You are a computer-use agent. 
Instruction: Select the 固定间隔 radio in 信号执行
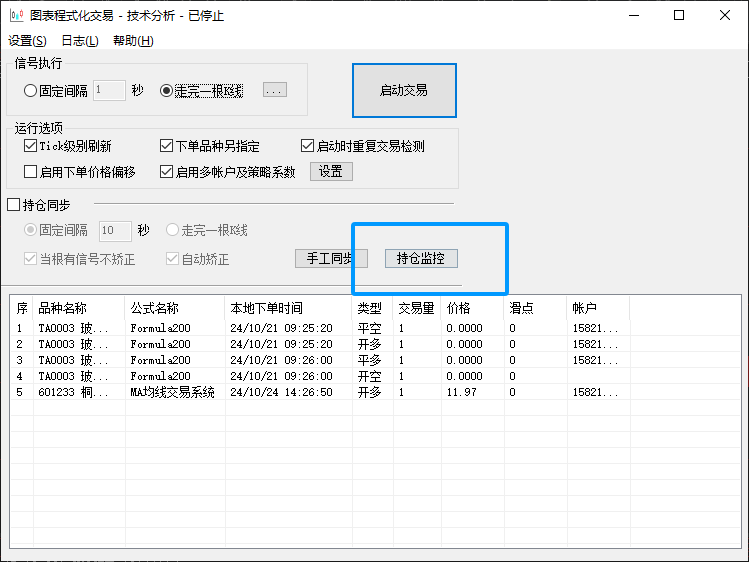point(31,90)
